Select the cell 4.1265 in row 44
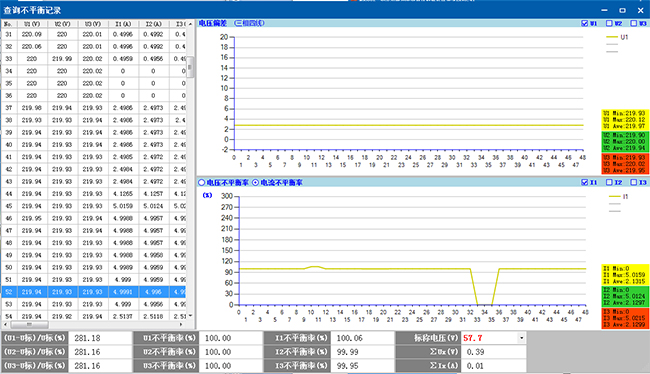The height and width of the screenshot is (374, 650). click(x=123, y=194)
